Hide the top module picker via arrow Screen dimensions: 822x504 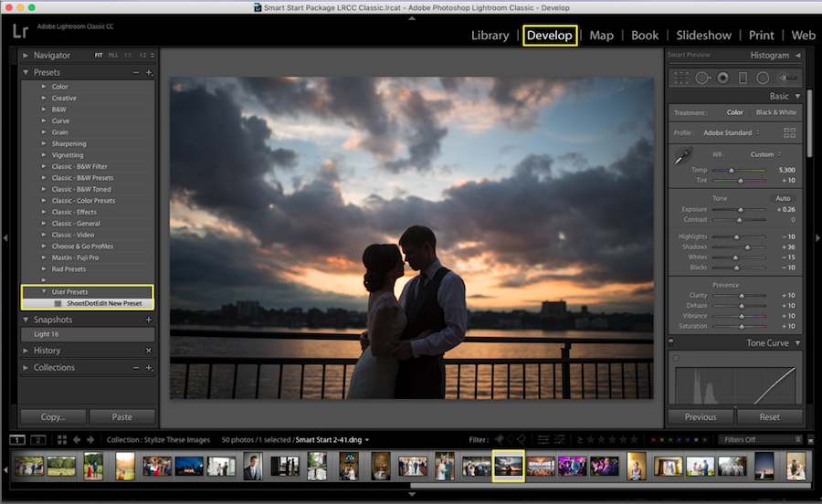[x=412, y=18]
